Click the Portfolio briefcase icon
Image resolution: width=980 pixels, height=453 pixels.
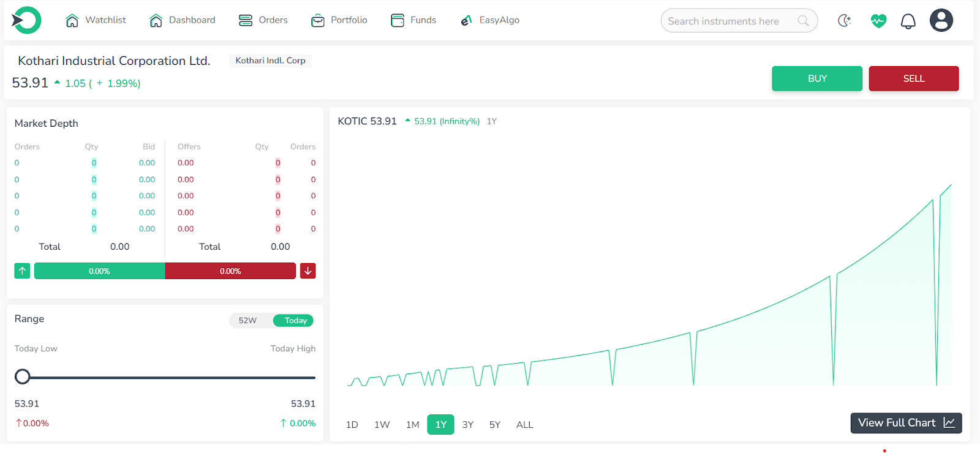click(318, 20)
